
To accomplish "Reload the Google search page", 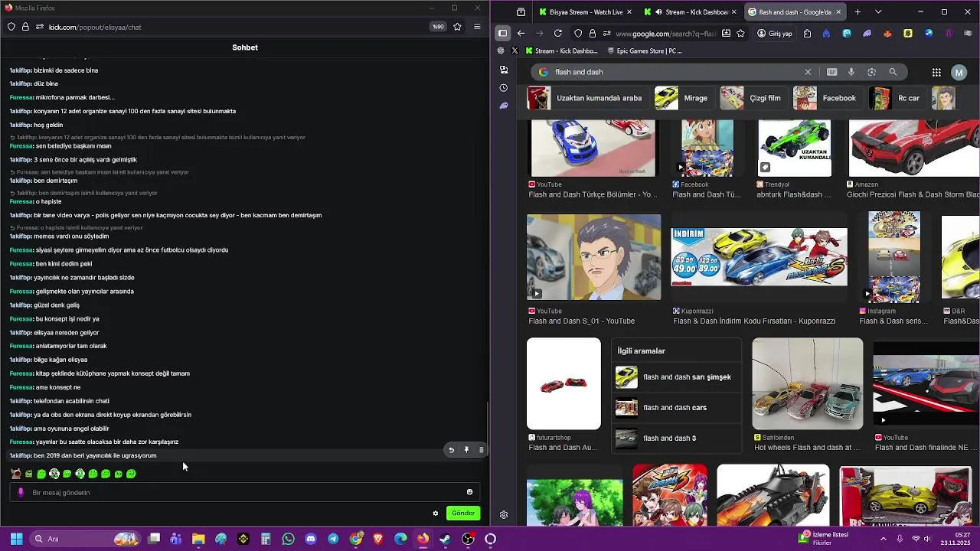I will 558,33.
